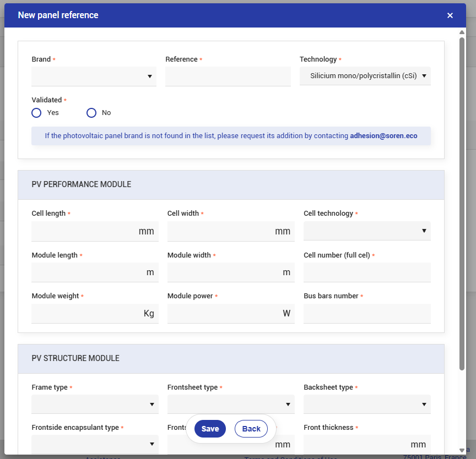Click the Back button

tap(251, 429)
